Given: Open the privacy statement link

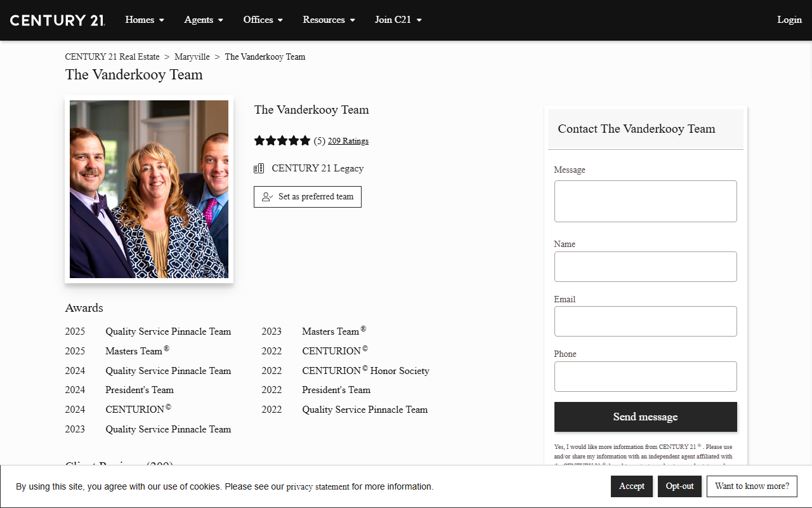Looking at the screenshot, I should [x=318, y=487].
